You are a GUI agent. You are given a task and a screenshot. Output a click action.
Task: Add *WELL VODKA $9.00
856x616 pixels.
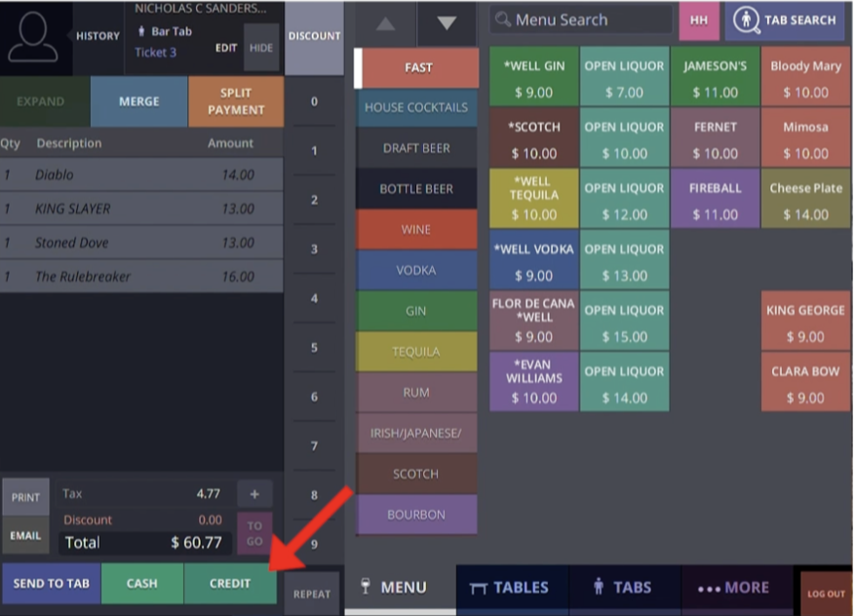(x=534, y=259)
